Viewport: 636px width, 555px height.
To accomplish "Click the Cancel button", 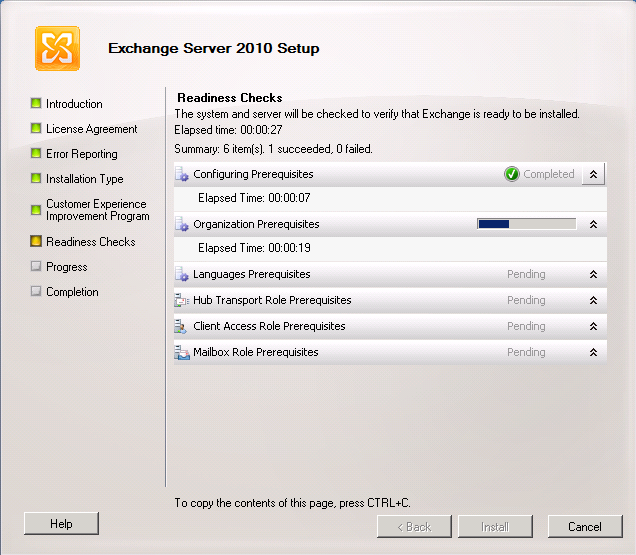I will pos(585,527).
